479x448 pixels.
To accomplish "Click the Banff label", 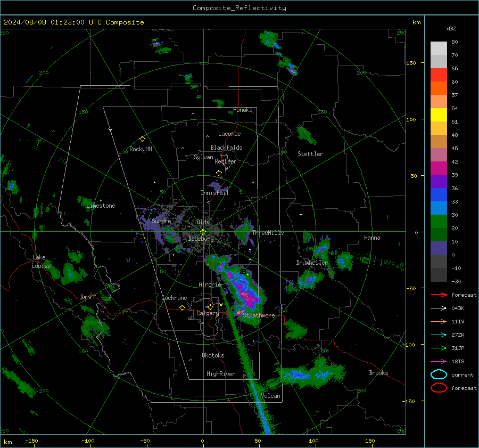I will point(88,297).
